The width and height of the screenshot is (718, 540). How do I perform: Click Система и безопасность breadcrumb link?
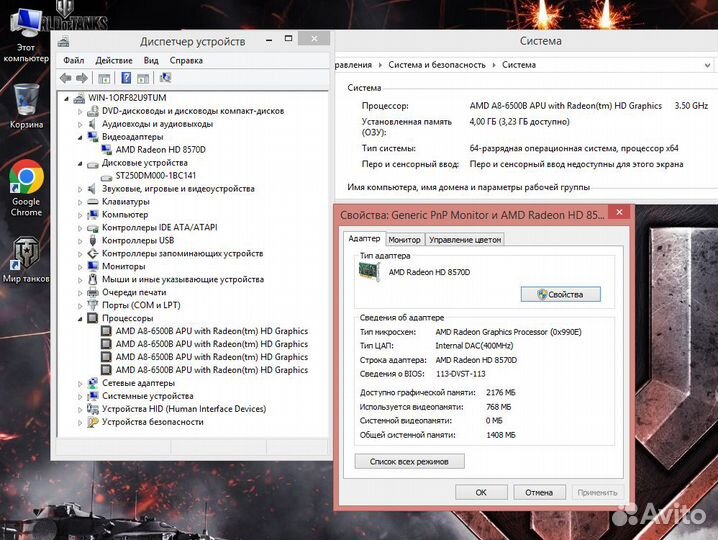(x=437, y=65)
